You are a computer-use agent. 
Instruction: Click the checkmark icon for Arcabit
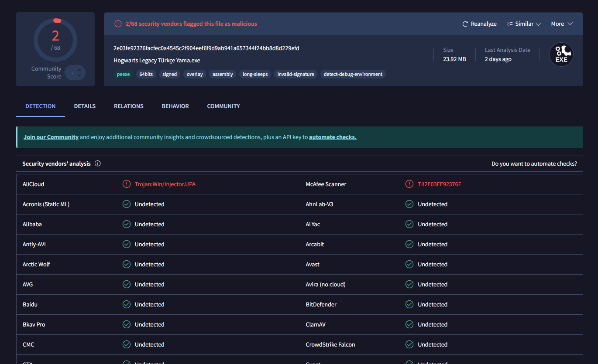(409, 244)
